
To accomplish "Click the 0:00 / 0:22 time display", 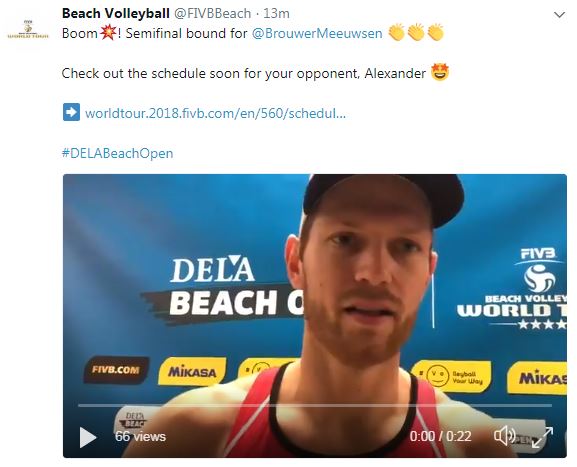I will point(440,436).
